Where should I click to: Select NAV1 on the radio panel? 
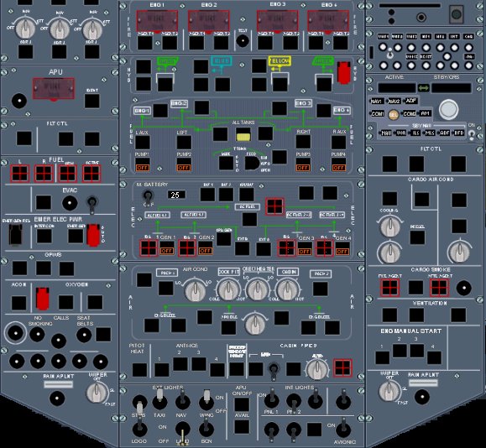pos(377,102)
